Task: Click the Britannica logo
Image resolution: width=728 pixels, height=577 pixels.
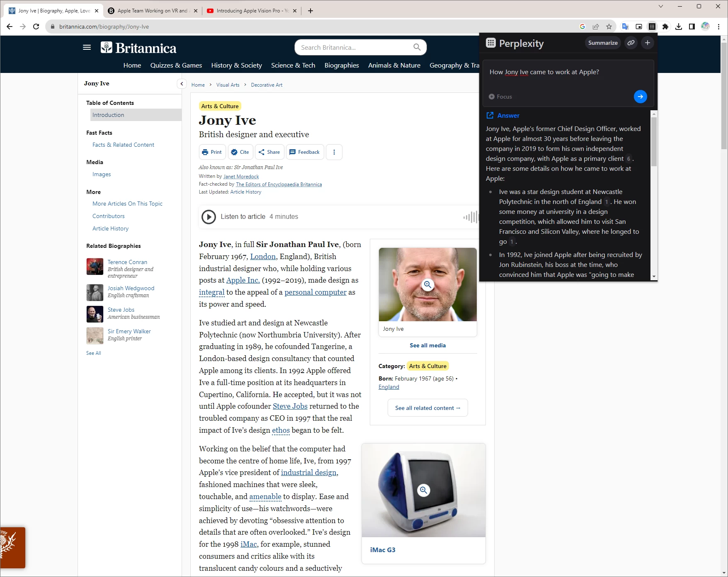Action: tap(138, 48)
